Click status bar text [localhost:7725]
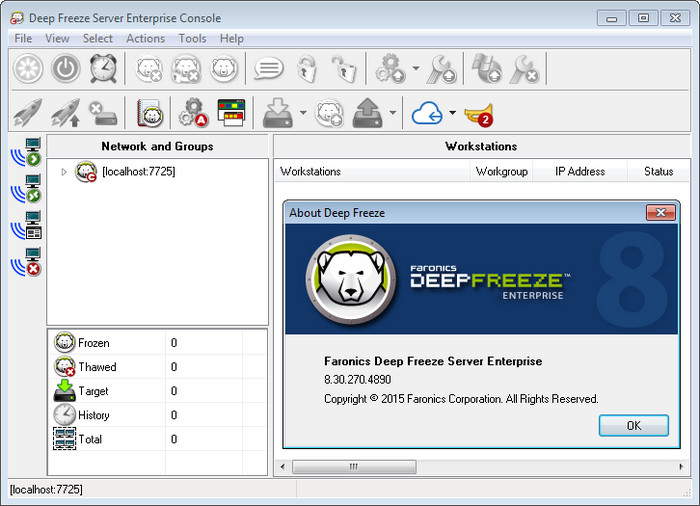The height and width of the screenshot is (506, 700). coord(46,489)
